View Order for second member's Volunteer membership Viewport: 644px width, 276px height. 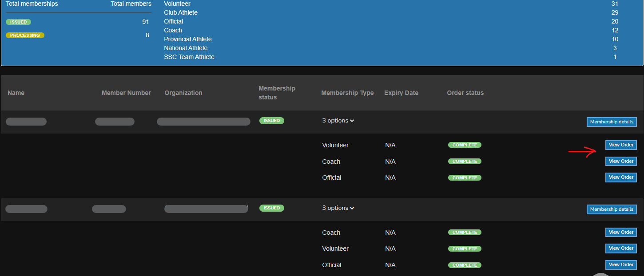pyautogui.click(x=621, y=248)
